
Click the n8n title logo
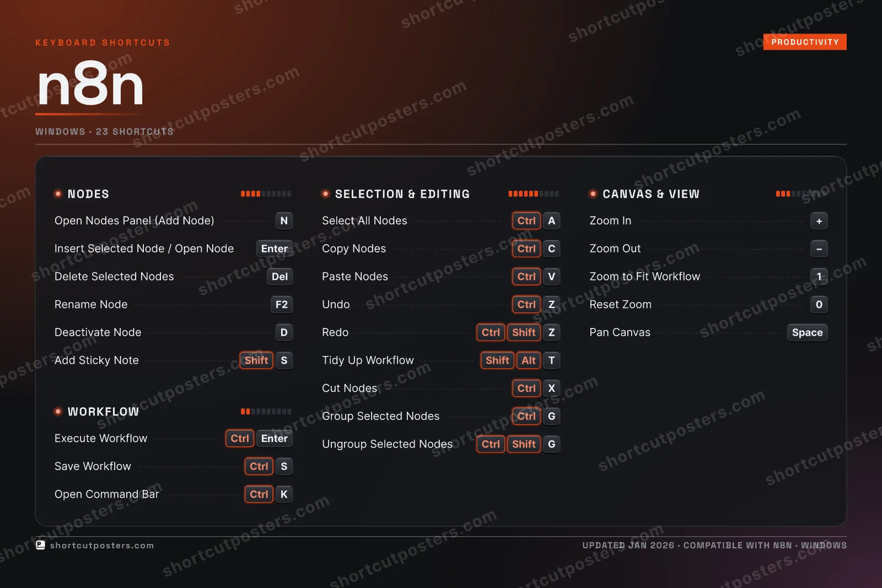click(90, 84)
